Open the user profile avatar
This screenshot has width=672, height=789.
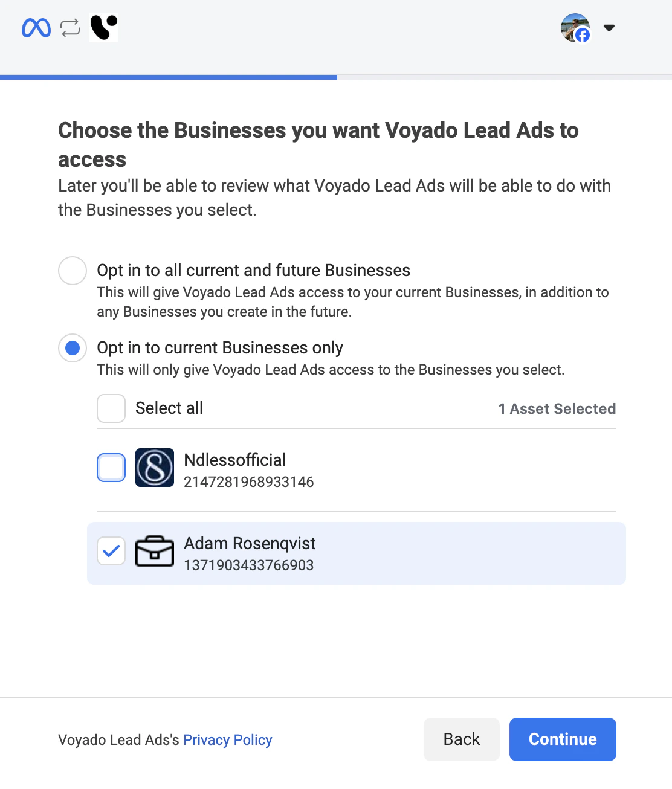click(575, 28)
